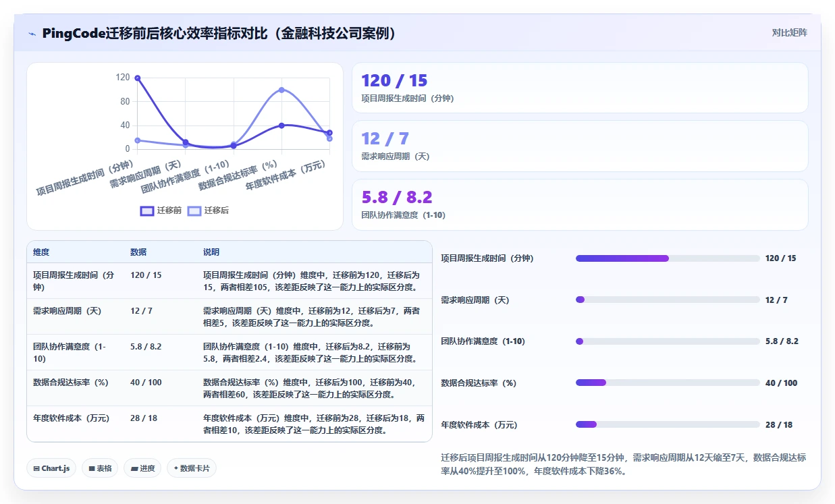Click the 维度 column header
The width and height of the screenshot is (835, 504).
[41, 252]
